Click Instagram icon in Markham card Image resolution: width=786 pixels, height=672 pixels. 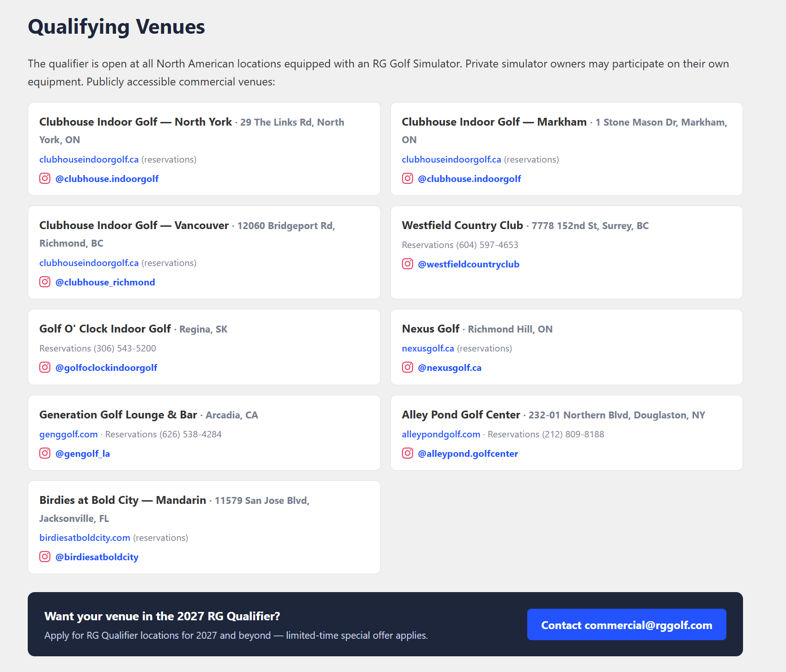click(x=408, y=178)
